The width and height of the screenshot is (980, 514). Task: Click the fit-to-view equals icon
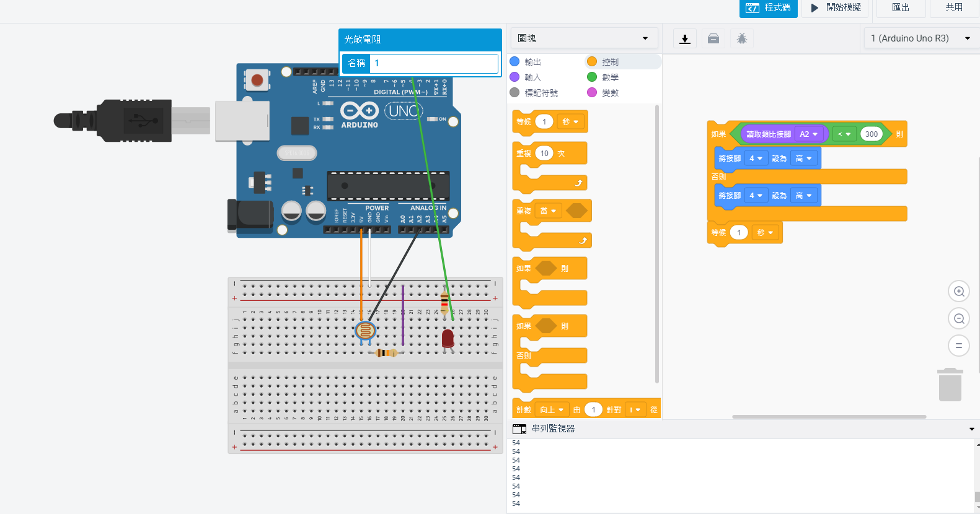pos(959,346)
